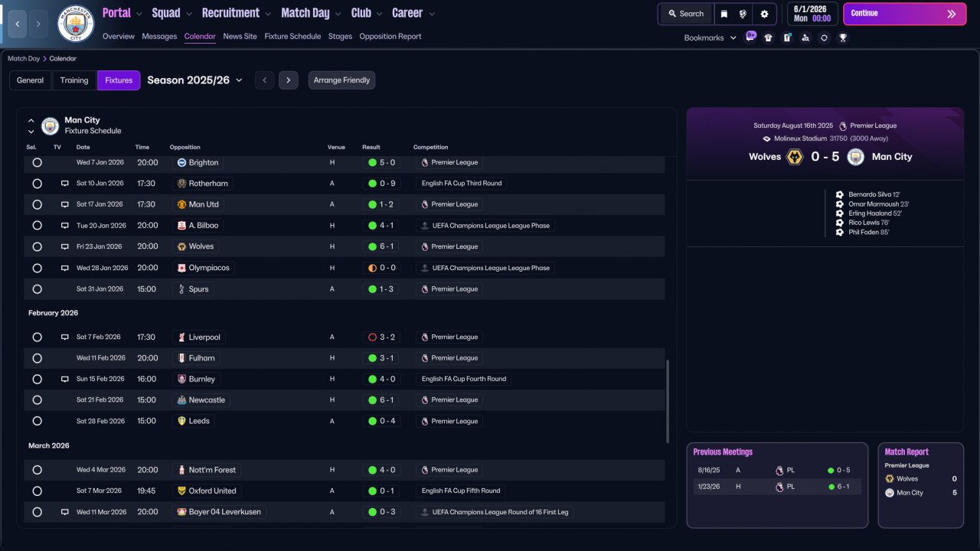Click the Man City crest in the match header
980x551 pixels.
point(856,157)
